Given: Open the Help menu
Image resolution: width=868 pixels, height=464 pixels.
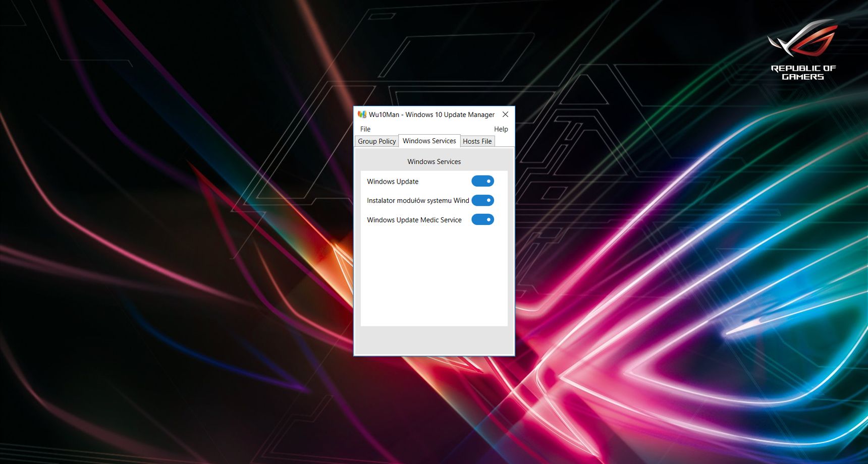Looking at the screenshot, I should pyautogui.click(x=501, y=129).
